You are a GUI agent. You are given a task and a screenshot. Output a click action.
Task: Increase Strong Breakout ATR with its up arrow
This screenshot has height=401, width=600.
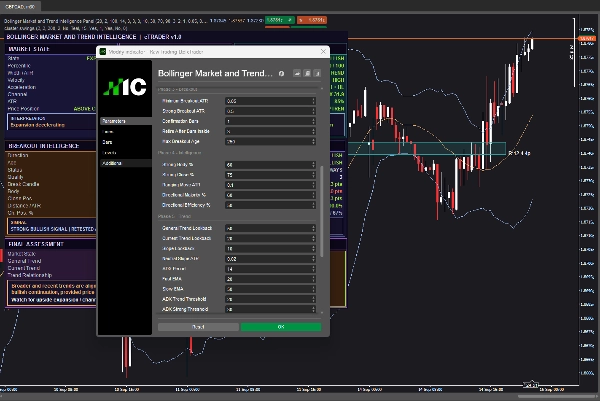(x=313, y=109)
